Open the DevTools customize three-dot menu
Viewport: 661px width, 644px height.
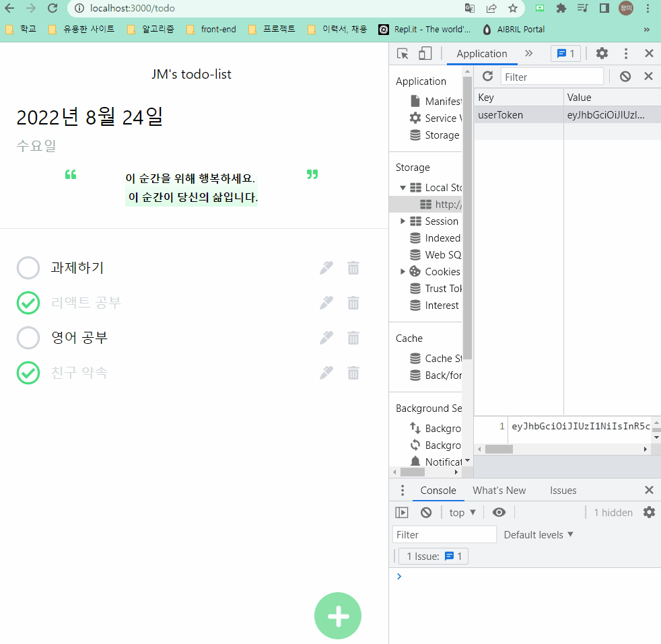626,53
